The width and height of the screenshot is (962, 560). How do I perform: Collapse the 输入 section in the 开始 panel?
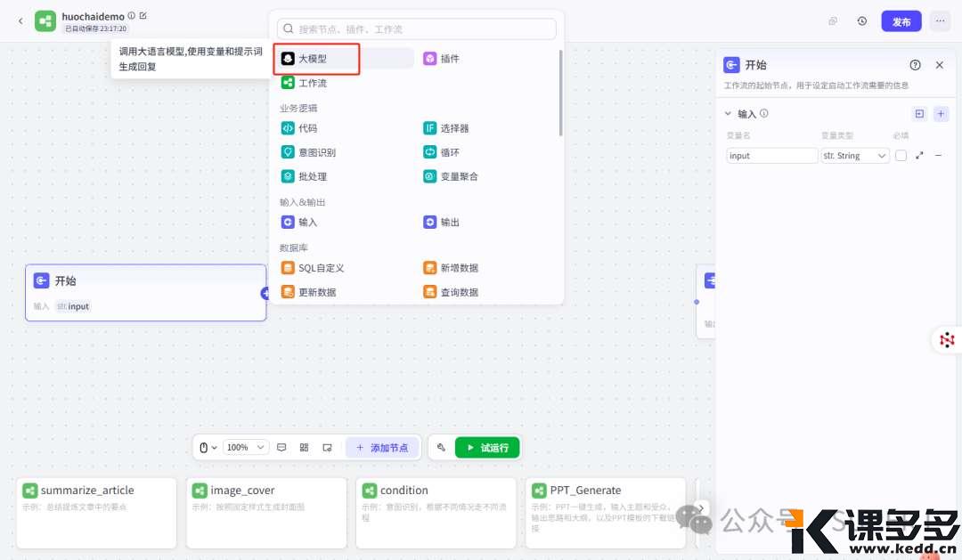point(728,114)
